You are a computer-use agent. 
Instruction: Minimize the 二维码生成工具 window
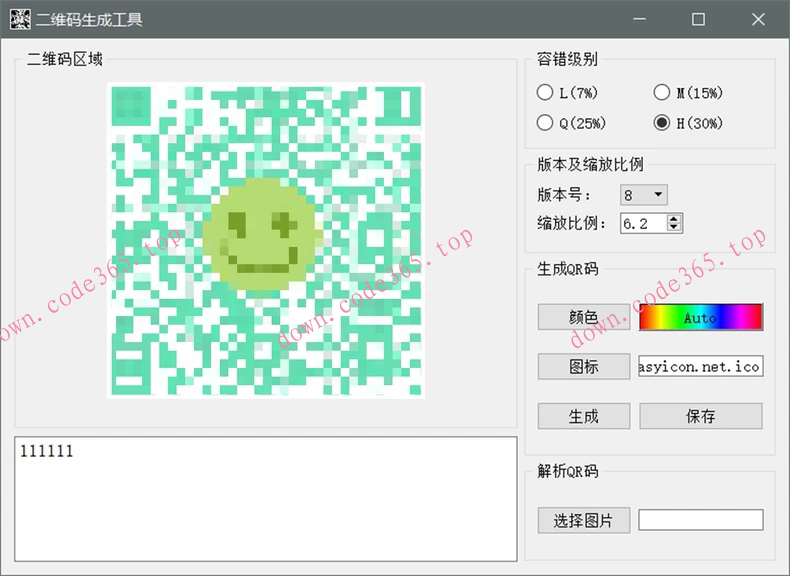tap(640, 19)
